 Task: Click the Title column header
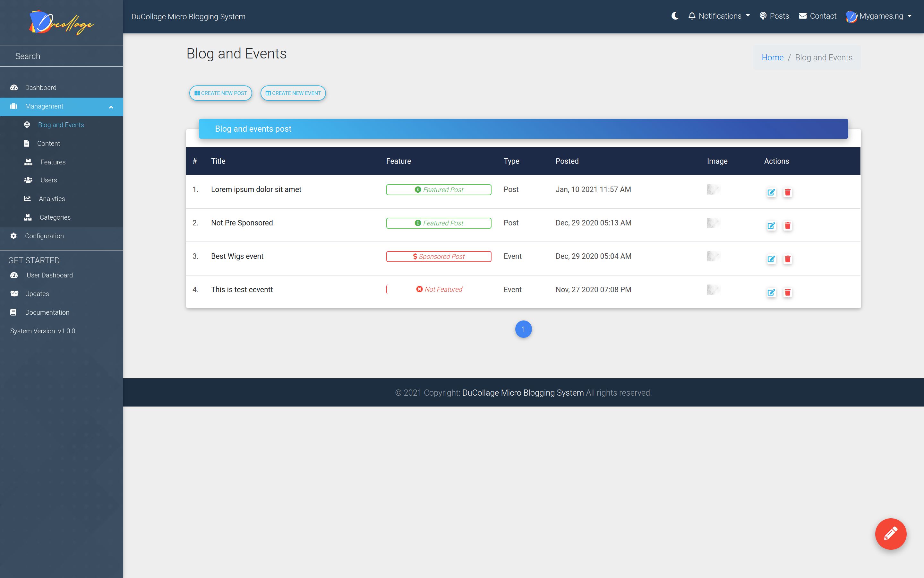218,161
